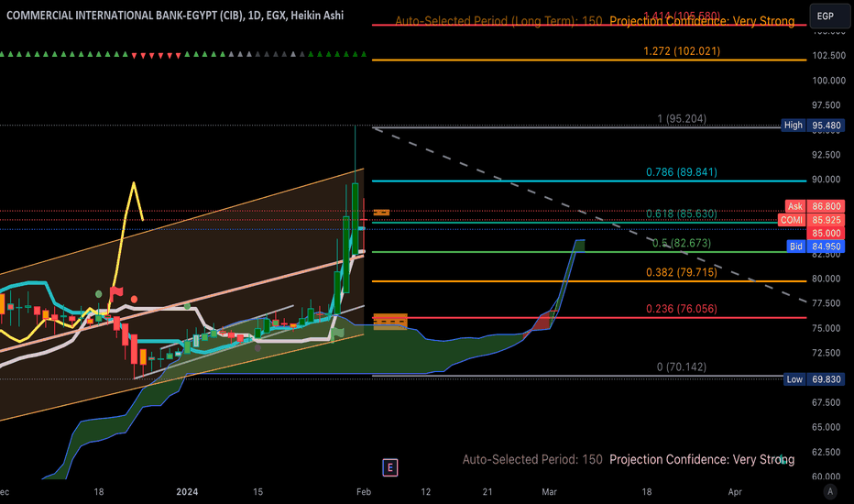
Task: Select the 0.786 (89.841) Fibonacci level
Action: click(682, 172)
